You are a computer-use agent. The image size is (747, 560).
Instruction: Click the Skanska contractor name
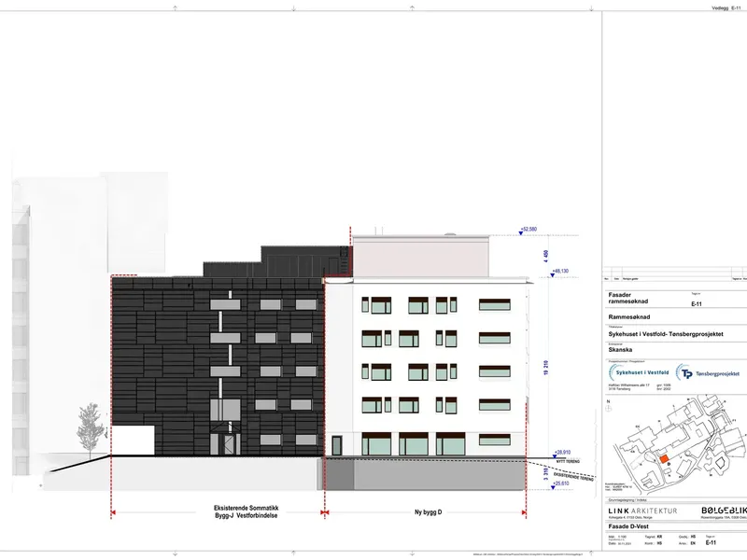(620, 349)
